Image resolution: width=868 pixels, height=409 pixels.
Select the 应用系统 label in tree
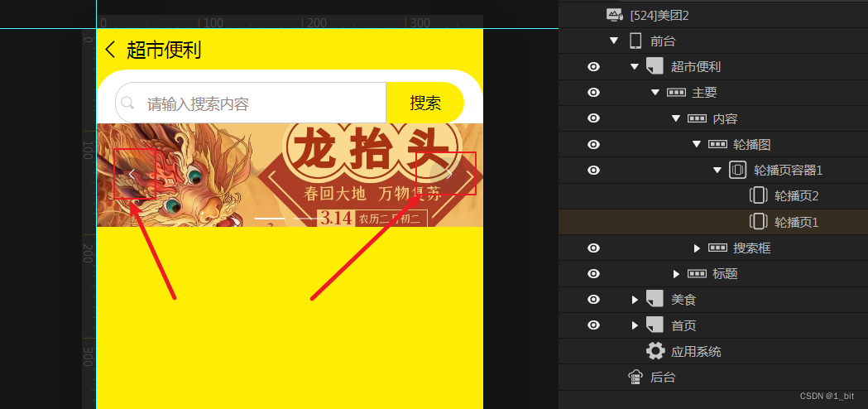(x=696, y=351)
